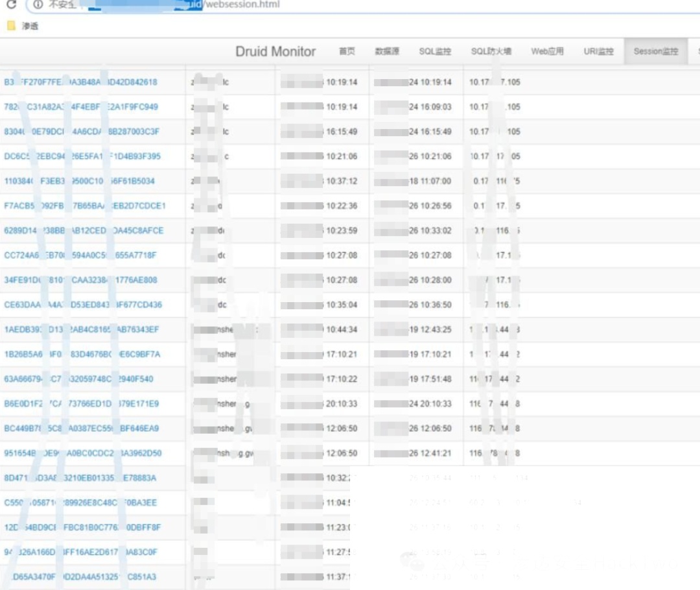Open session ID starting with 34FE91D
The width and height of the screenshot is (700, 590).
pyautogui.click(x=81, y=280)
